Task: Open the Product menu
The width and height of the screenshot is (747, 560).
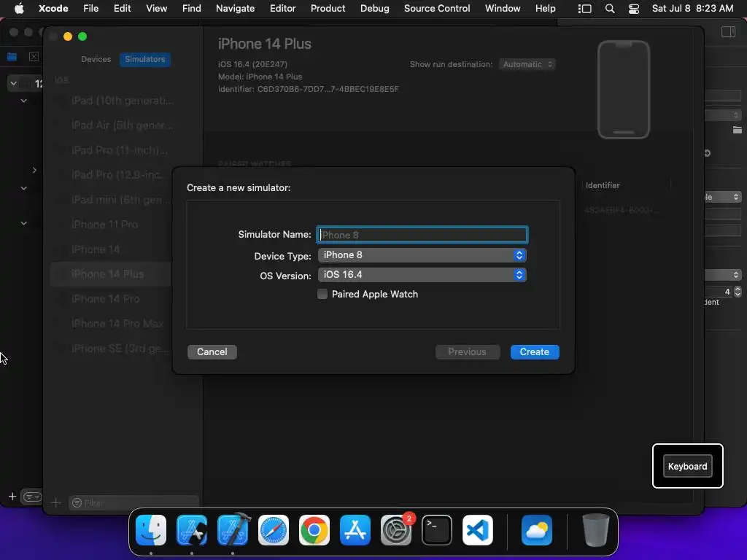Action: tap(328, 9)
